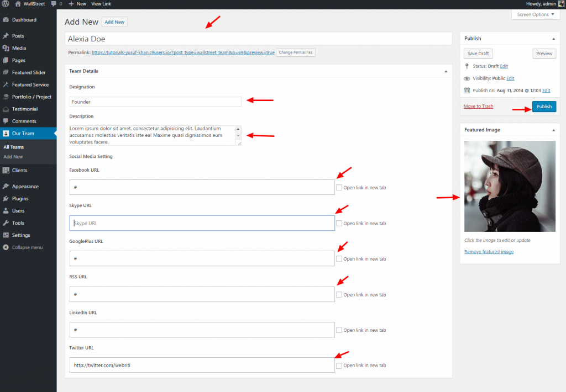The height and width of the screenshot is (392, 566).
Task: Collapse the Featured Image panel
Action: click(x=553, y=130)
